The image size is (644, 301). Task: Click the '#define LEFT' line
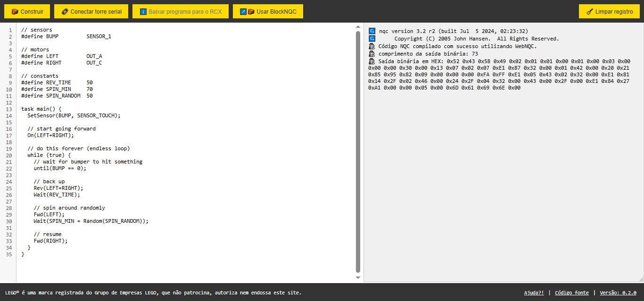click(x=62, y=56)
